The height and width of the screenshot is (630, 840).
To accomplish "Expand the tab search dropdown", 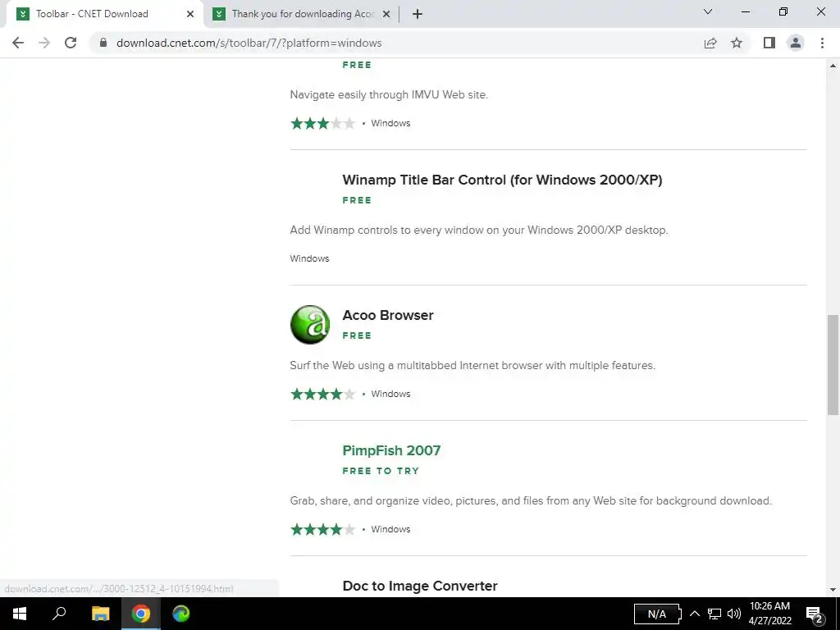I will tap(708, 11).
